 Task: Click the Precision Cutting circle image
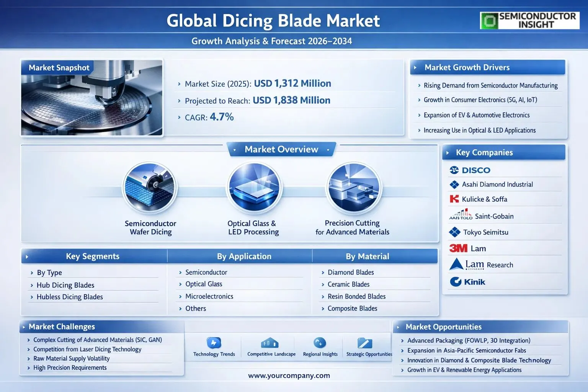(354, 188)
